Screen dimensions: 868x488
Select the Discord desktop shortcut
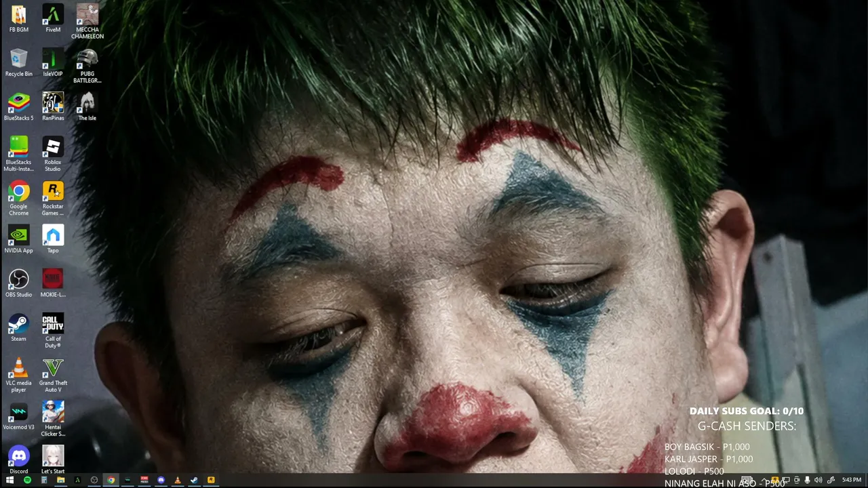coord(18,460)
